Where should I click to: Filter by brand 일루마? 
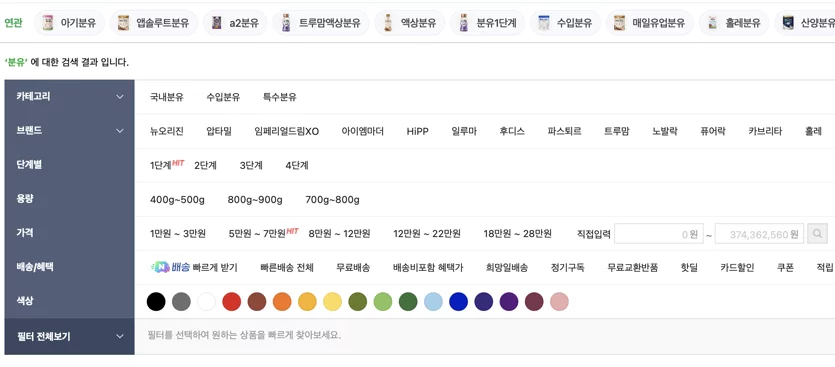click(x=464, y=131)
